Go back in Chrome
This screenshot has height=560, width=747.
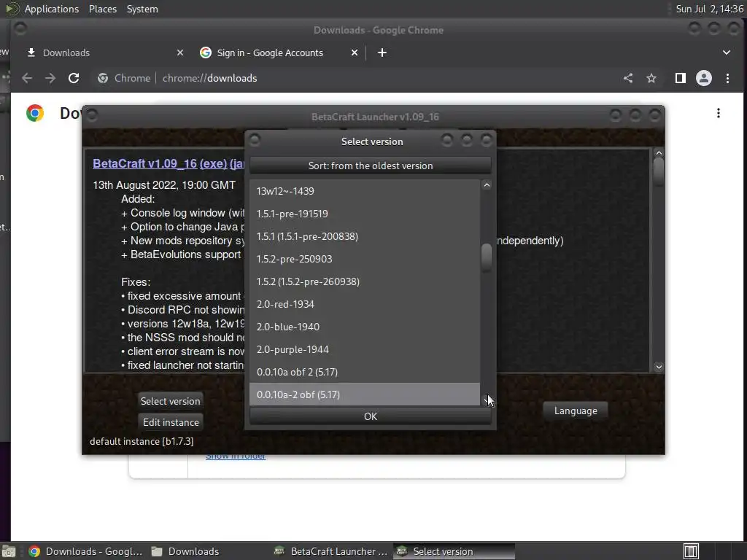tap(27, 78)
